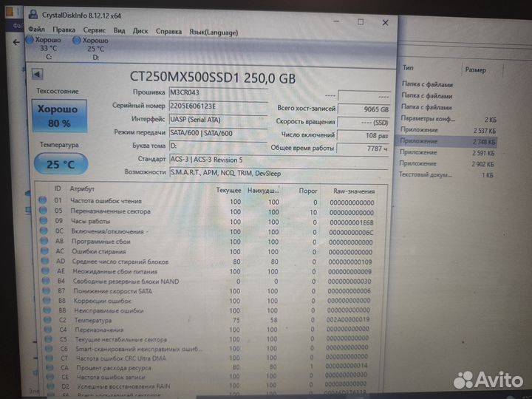Image resolution: width=532 pixels, height=399 pixels.
Task: Click the back arrow in the Explorer window
Action: tap(16, 42)
